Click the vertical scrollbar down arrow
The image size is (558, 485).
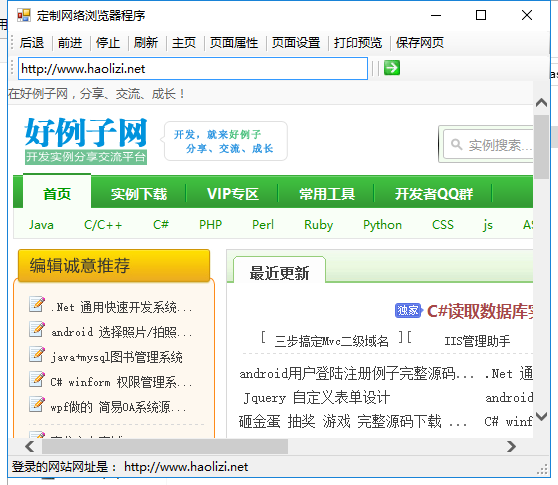pos(541,416)
